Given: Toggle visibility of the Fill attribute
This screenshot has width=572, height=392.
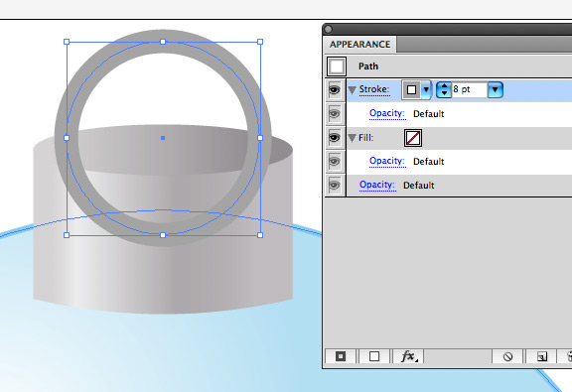Looking at the screenshot, I should coord(334,138).
